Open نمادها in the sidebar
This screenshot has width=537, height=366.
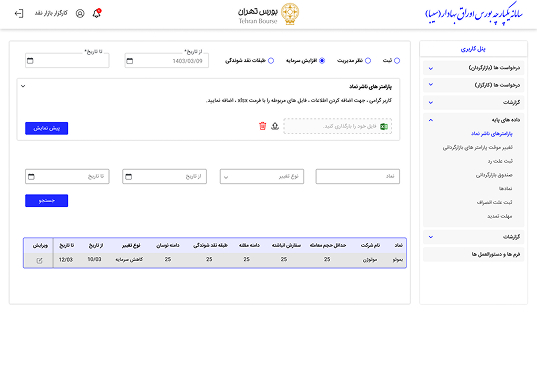tap(505, 188)
